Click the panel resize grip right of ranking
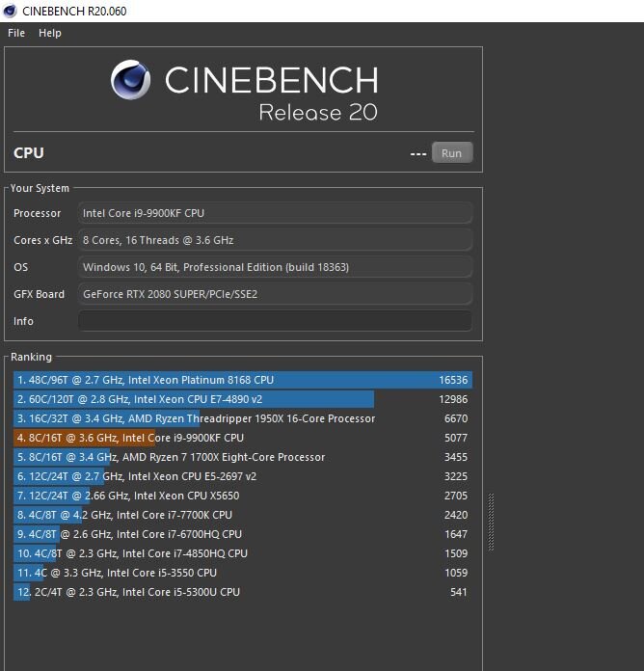The image size is (644, 671). coord(492,522)
